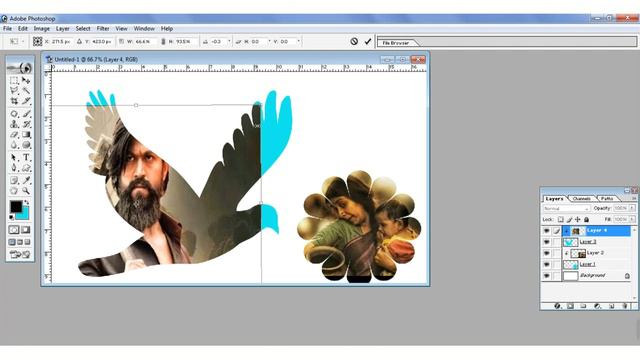Select the Blur tool
Viewport: 640px width, 360px height.
(x=14, y=144)
